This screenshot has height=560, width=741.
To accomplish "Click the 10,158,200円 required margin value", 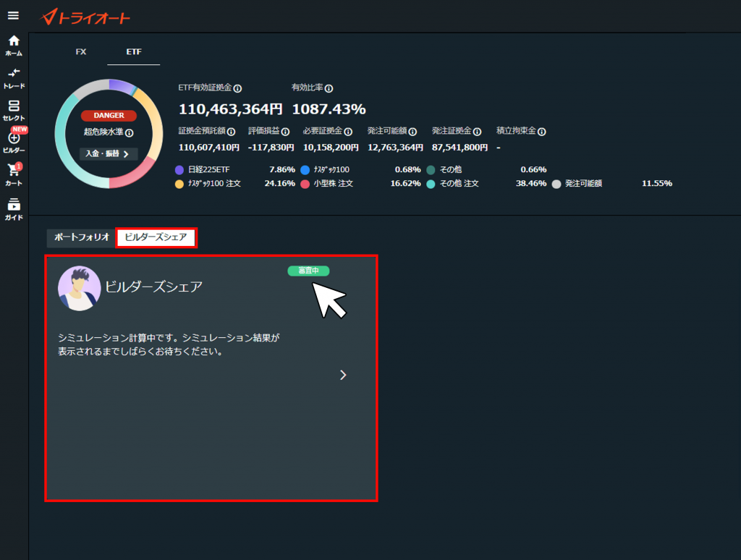I will click(x=331, y=148).
